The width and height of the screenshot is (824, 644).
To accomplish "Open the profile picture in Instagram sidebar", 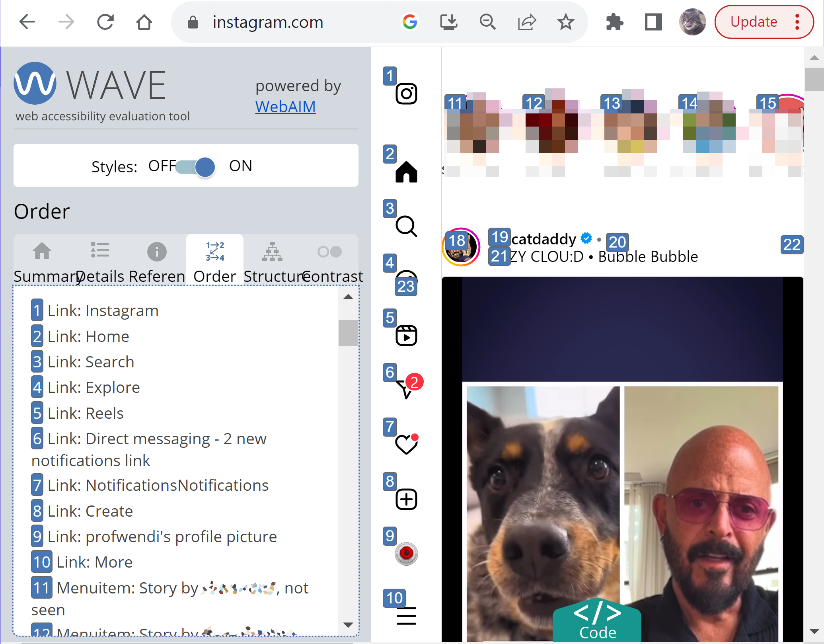I will tap(406, 553).
